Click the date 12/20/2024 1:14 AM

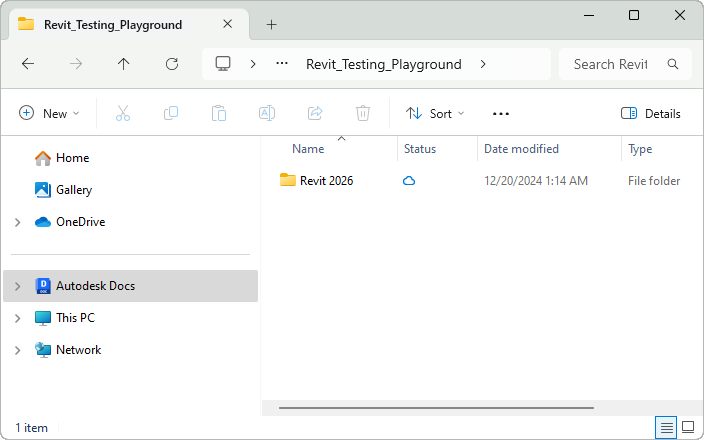click(536, 180)
